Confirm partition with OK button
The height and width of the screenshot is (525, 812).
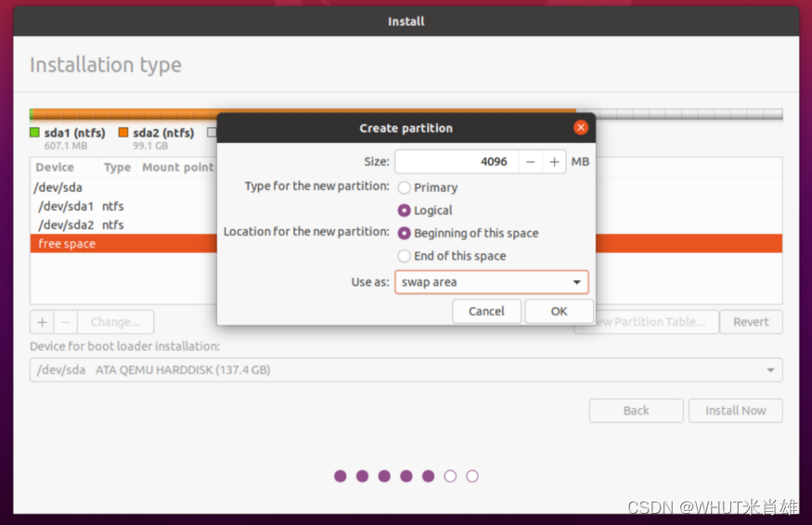(559, 311)
